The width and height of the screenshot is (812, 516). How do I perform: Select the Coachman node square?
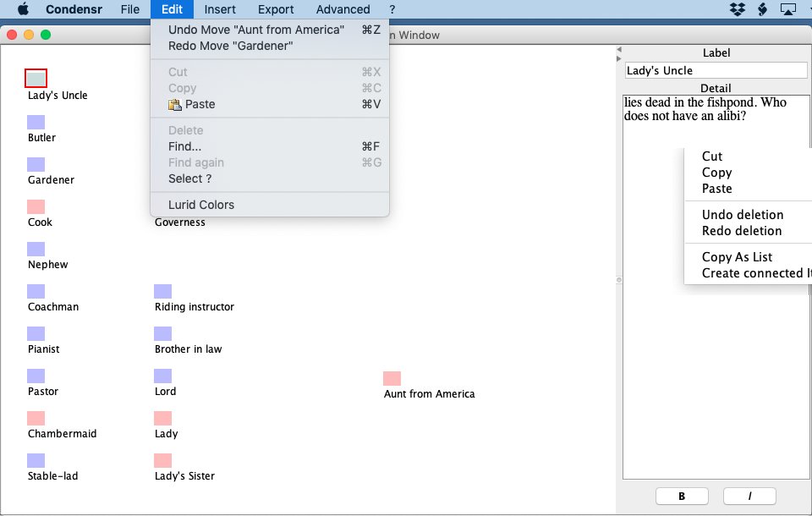pyautogui.click(x=36, y=291)
